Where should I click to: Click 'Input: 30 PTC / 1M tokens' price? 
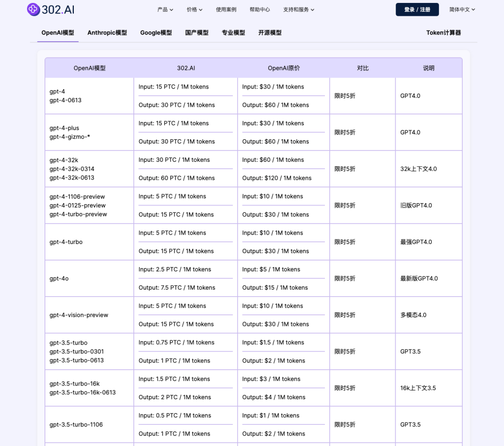174,160
